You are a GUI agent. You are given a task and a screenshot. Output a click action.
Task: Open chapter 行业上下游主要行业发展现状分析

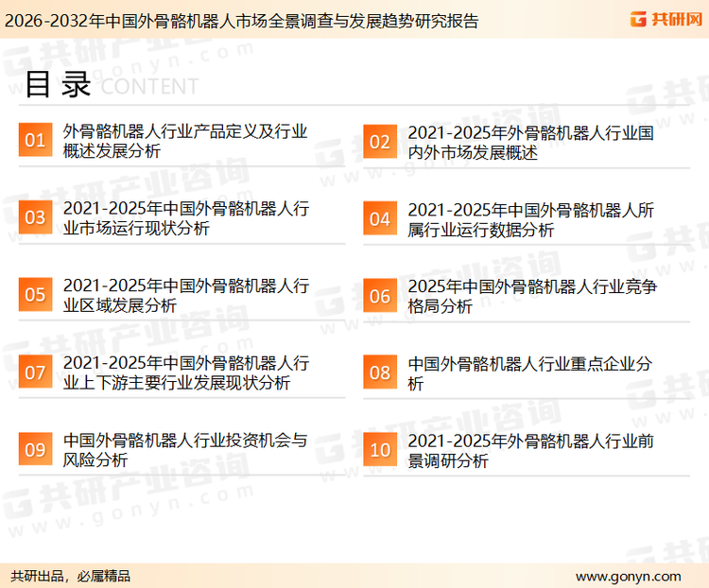point(186,372)
